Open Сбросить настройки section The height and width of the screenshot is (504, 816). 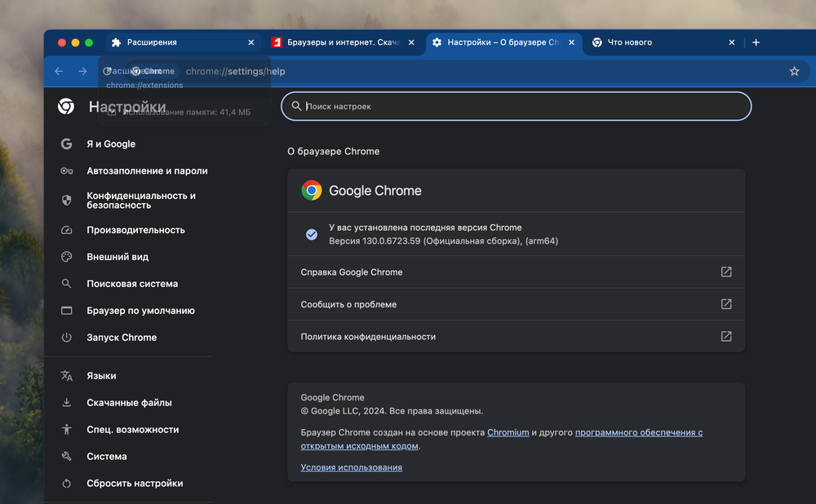[x=133, y=483]
